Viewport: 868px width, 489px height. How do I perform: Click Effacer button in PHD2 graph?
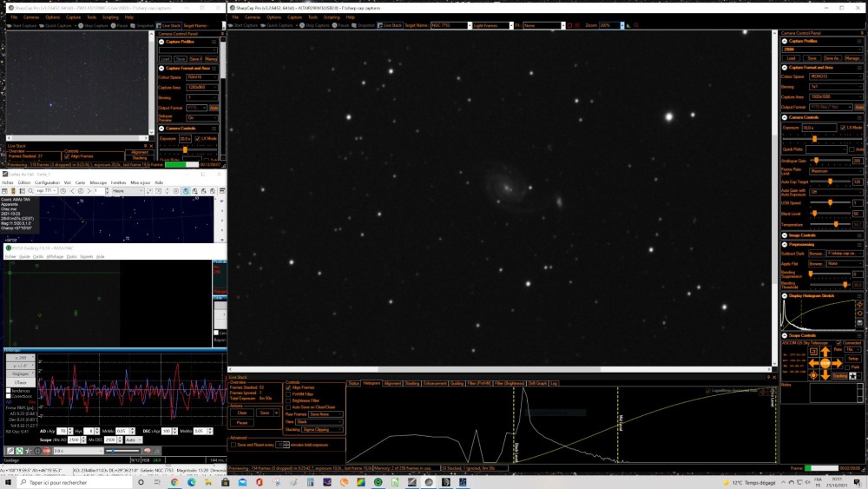21,383
